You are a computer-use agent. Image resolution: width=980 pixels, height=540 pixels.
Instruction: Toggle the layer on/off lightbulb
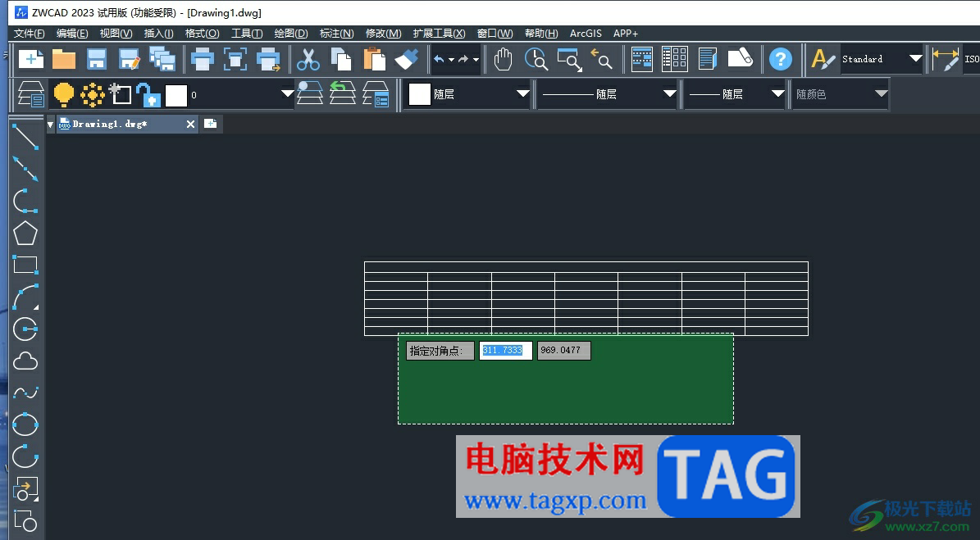coord(64,94)
